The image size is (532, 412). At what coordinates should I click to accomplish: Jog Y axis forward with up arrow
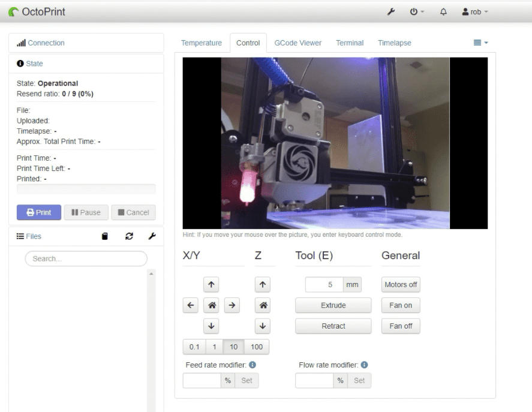(x=211, y=284)
